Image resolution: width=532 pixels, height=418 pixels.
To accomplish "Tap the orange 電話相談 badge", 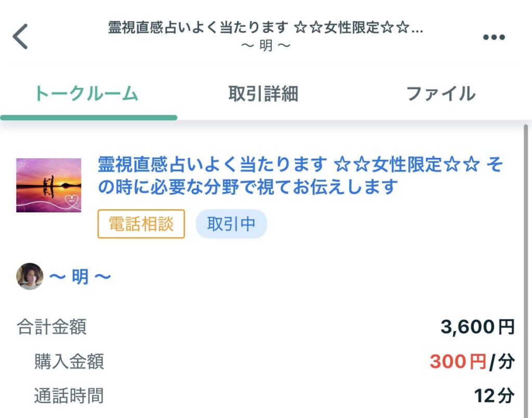I will [141, 224].
